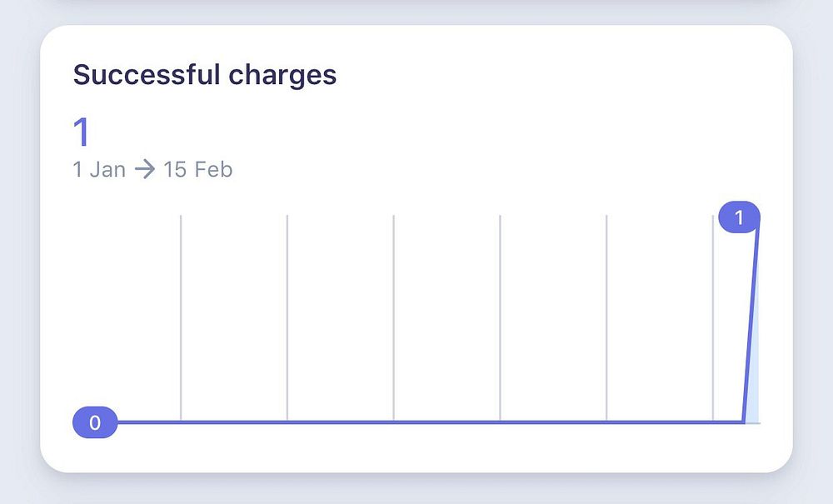Screen dimensions: 833x504
Task: Click the word charges in the card title
Action: click(282, 76)
